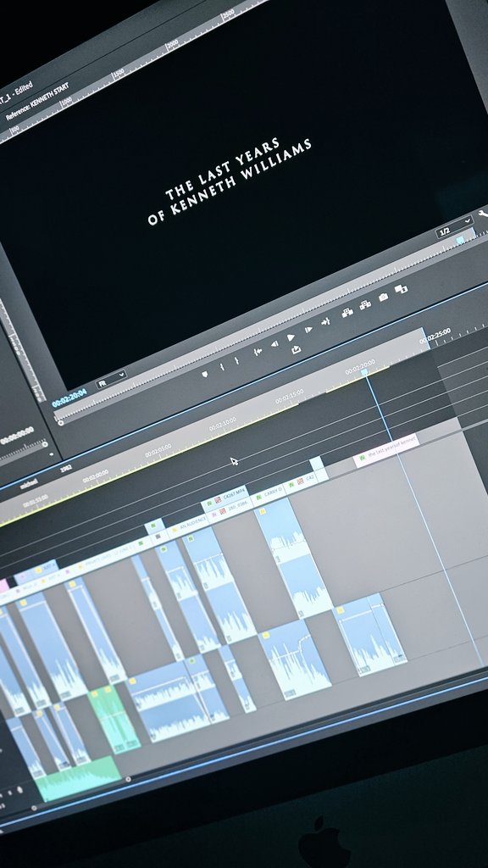Image resolution: width=488 pixels, height=868 pixels.
Task: Select 'the last years of kennet' title clip
Action: point(385,450)
